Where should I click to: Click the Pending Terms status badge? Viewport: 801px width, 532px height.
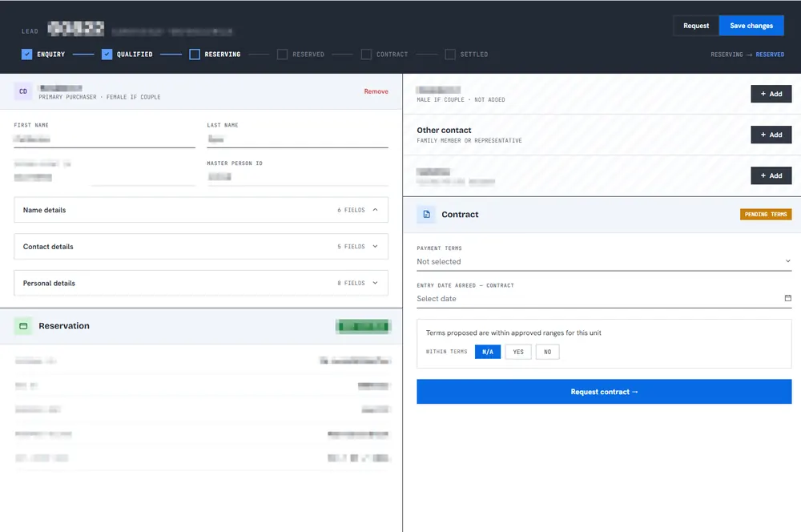(766, 214)
